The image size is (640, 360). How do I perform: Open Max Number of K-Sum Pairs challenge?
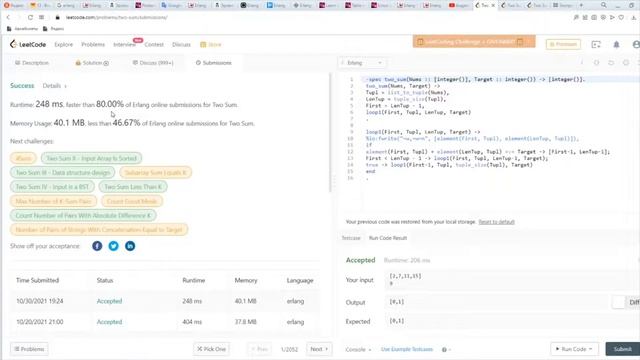click(x=53, y=201)
